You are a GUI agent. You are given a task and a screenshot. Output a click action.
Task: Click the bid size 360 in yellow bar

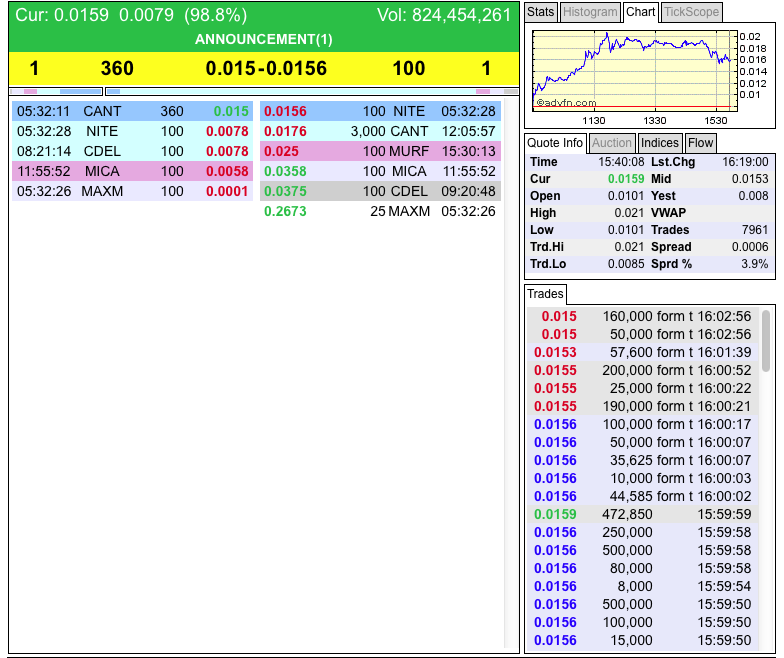[x=117, y=68]
